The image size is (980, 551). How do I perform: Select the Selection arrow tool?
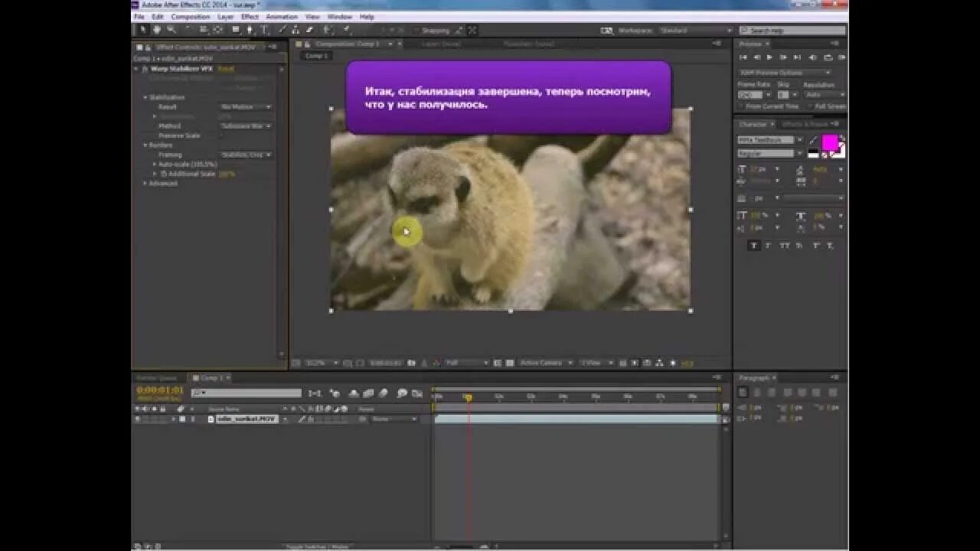click(142, 30)
